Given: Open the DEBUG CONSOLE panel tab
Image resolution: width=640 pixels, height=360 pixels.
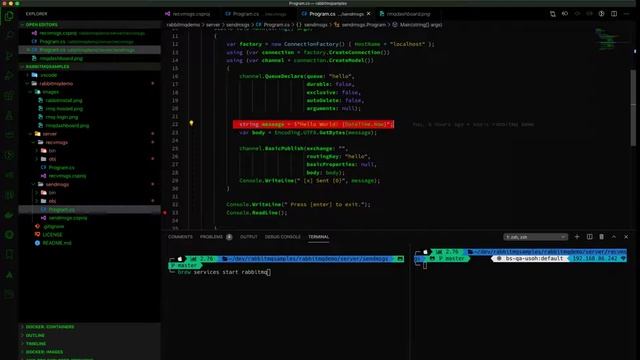Looking at the screenshot, I should [x=282, y=237].
